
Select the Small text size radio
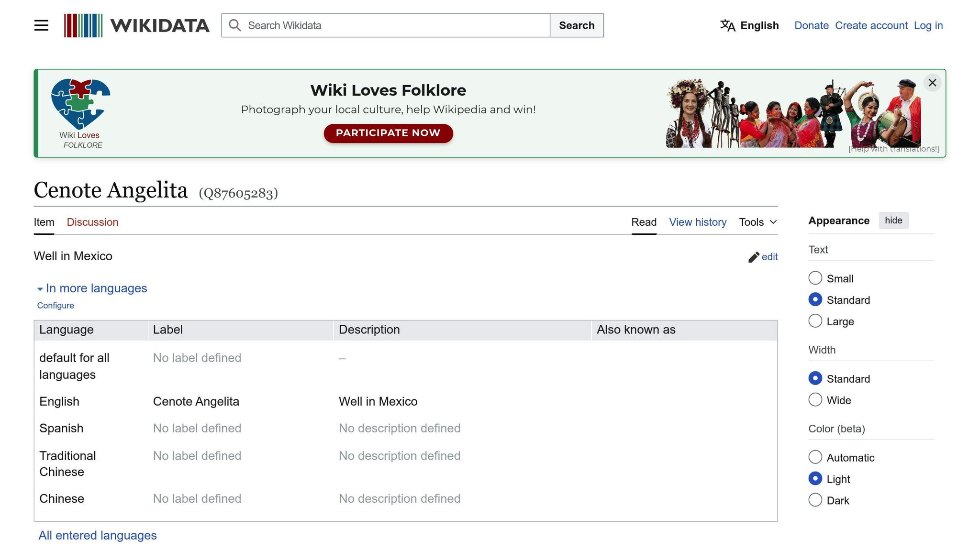815,278
